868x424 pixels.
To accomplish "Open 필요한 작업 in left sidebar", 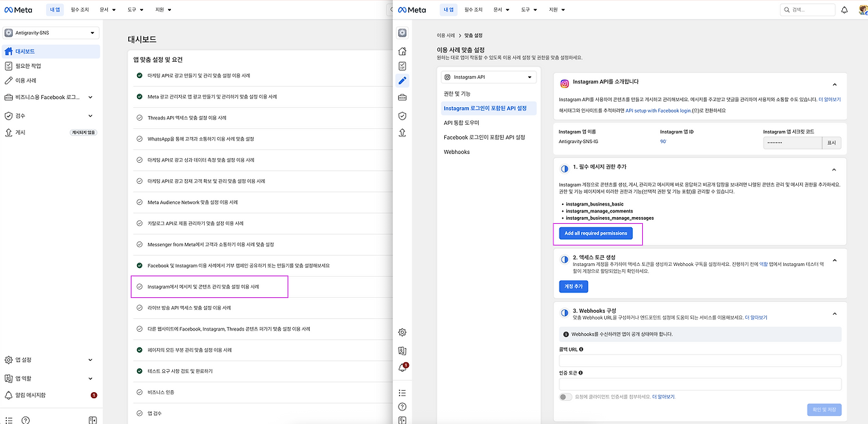I will [51, 66].
